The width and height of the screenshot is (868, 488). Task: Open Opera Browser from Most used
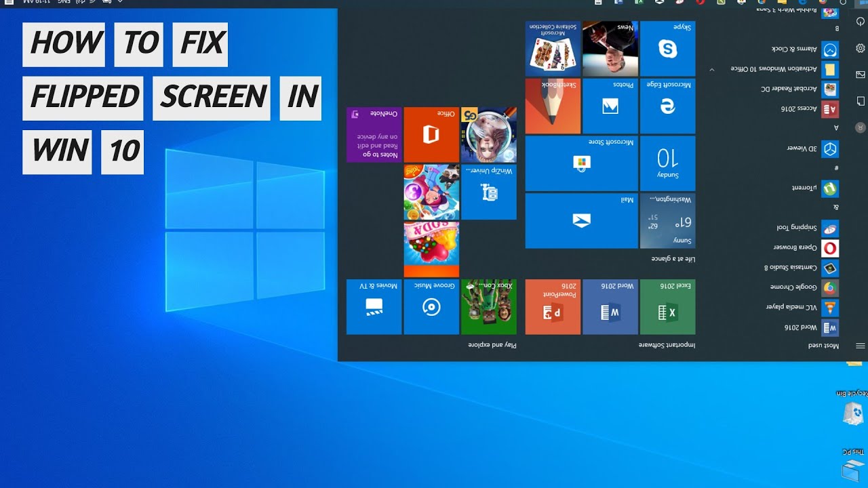[806, 247]
